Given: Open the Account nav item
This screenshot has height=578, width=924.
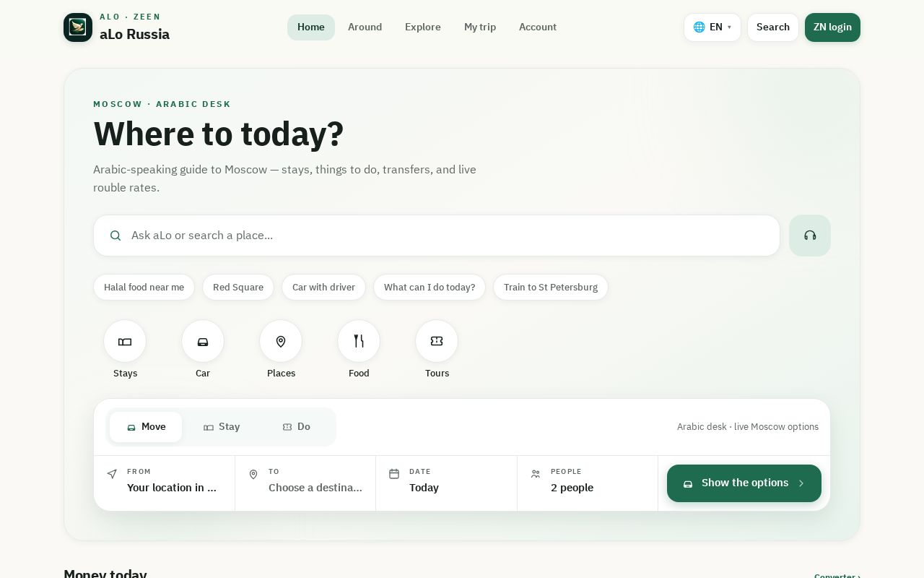Looking at the screenshot, I should point(538,27).
